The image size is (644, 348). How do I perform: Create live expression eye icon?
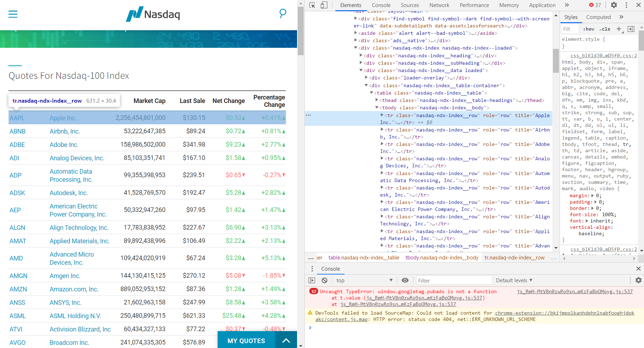[405, 281]
